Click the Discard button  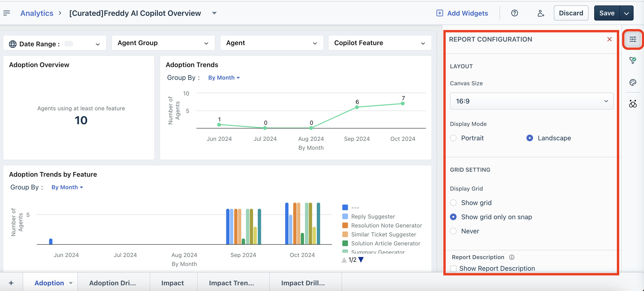(571, 13)
